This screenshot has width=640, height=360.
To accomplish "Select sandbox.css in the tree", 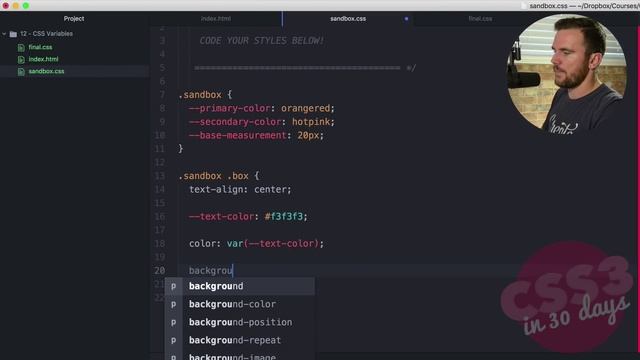I will point(46,71).
